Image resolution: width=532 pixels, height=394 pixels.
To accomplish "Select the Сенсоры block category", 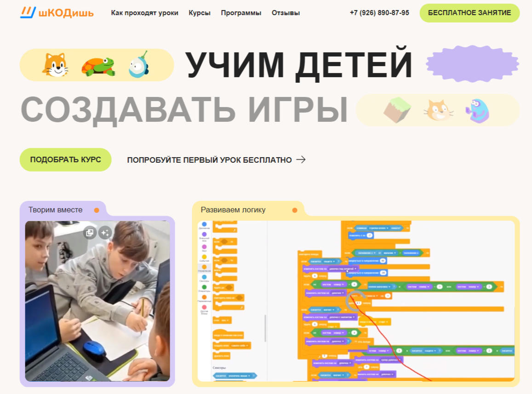I will 204,277.
